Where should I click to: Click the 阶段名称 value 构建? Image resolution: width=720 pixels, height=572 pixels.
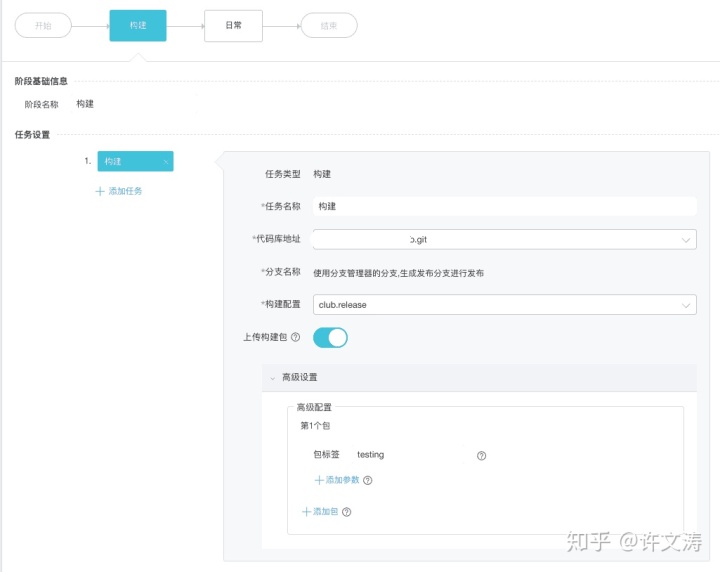(x=85, y=104)
